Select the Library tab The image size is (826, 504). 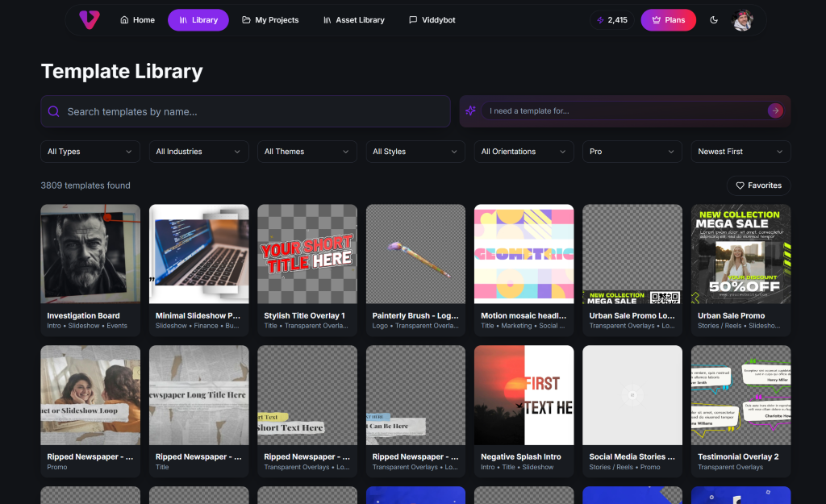[x=198, y=20]
